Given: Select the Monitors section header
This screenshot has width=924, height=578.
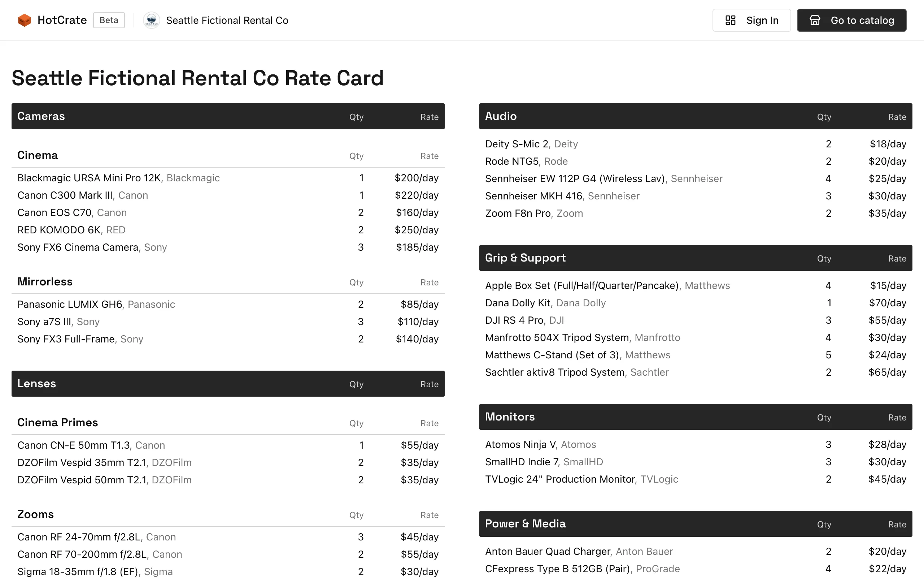Looking at the screenshot, I should [696, 417].
